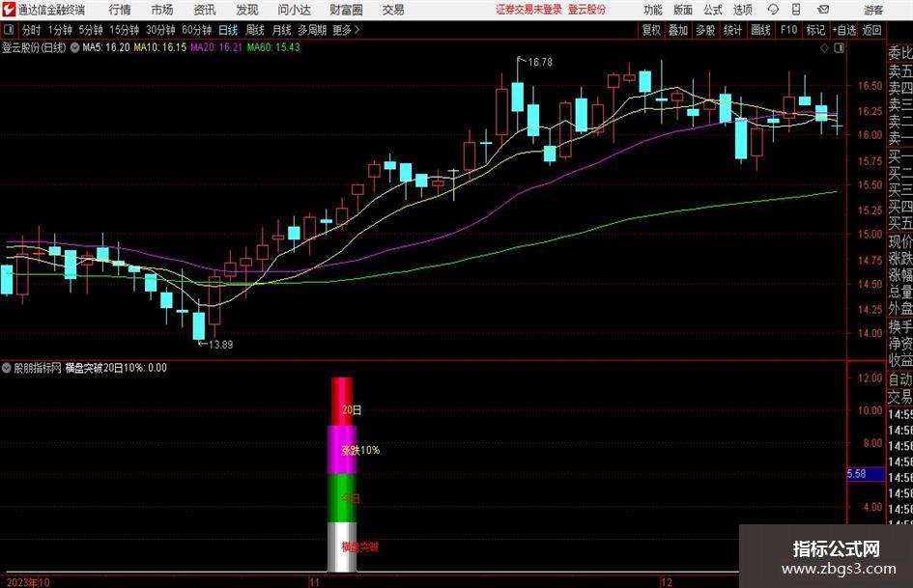Open the 版面 menu

(x=682, y=10)
